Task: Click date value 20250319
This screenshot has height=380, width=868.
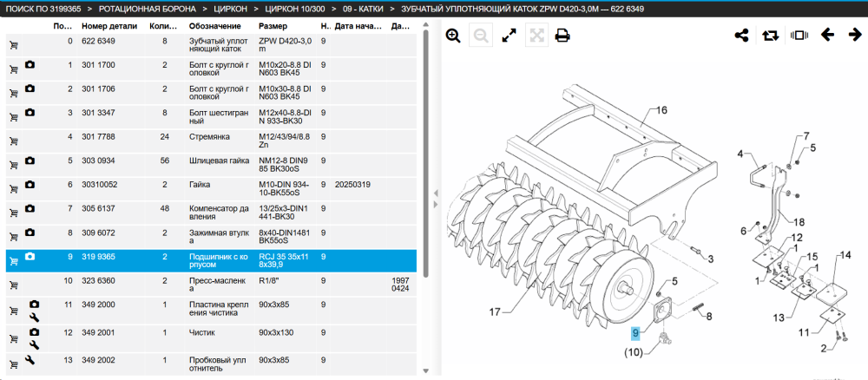Action: (x=352, y=185)
